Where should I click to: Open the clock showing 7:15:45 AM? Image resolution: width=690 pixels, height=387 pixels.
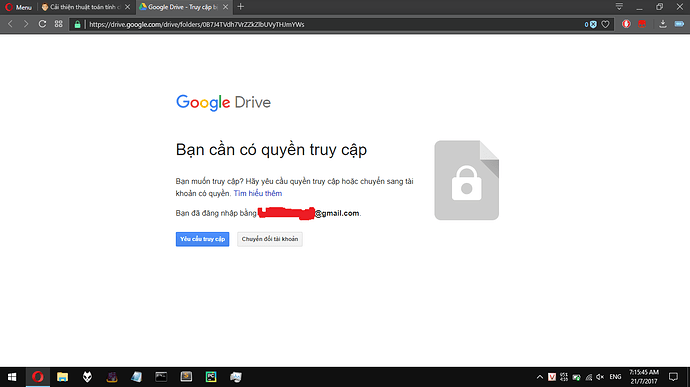[x=644, y=377]
